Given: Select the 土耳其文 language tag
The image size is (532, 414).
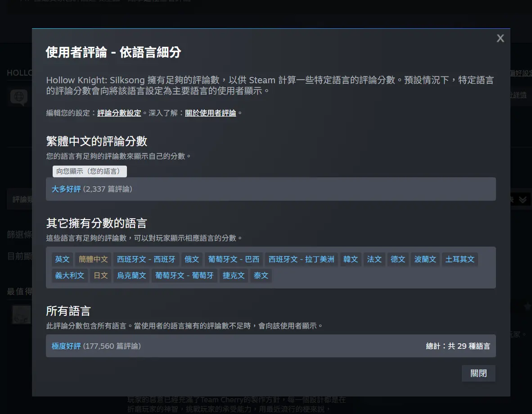Looking at the screenshot, I should (x=460, y=259).
